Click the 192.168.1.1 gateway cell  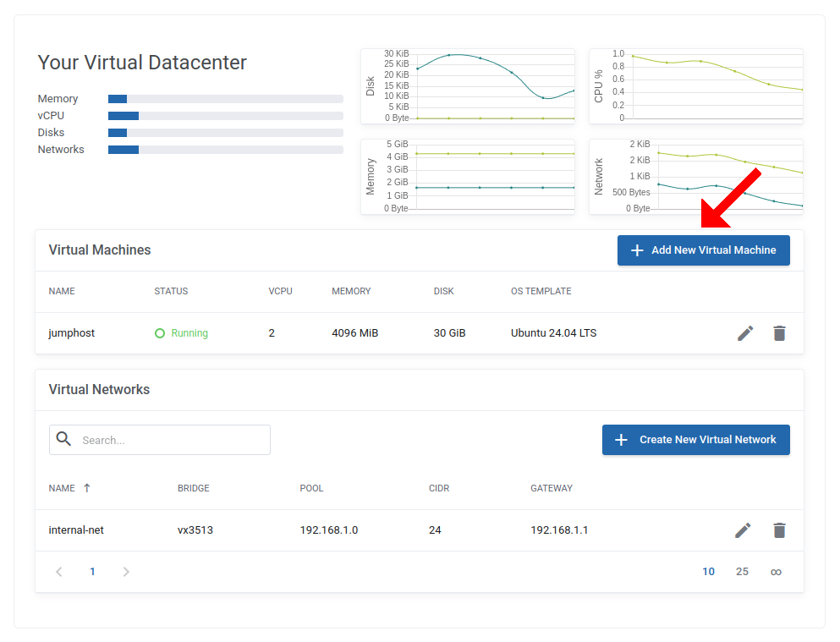[559, 530]
